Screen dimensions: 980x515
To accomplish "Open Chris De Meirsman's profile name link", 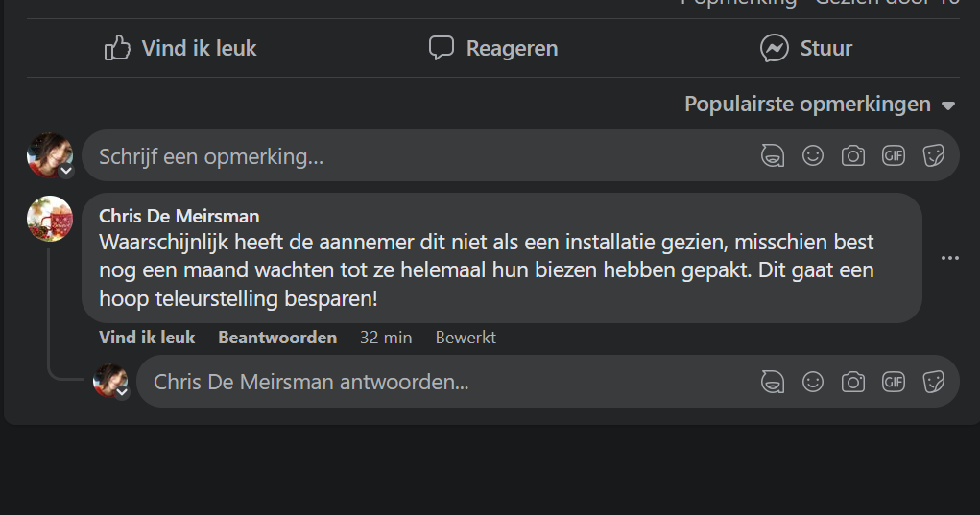I will pos(179,217).
